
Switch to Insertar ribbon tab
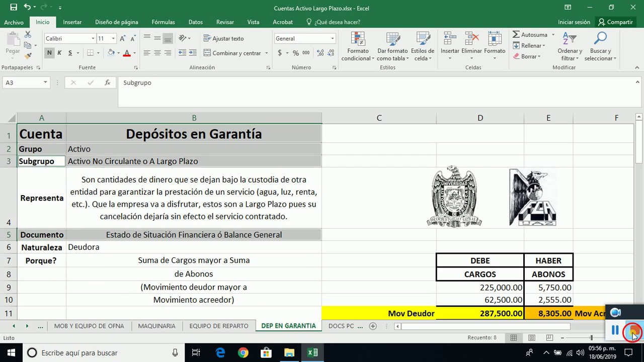tap(72, 22)
